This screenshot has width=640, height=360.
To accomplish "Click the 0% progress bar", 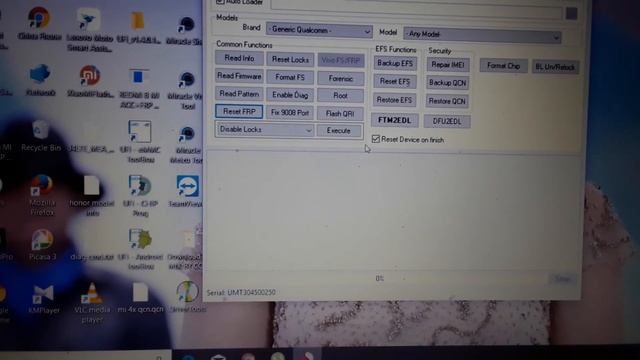I will (x=380, y=278).
